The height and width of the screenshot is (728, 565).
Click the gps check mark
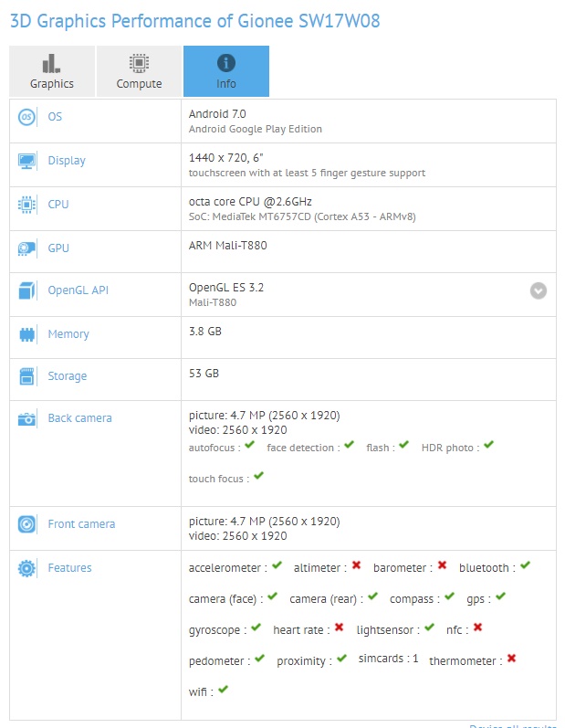(500, 596)
